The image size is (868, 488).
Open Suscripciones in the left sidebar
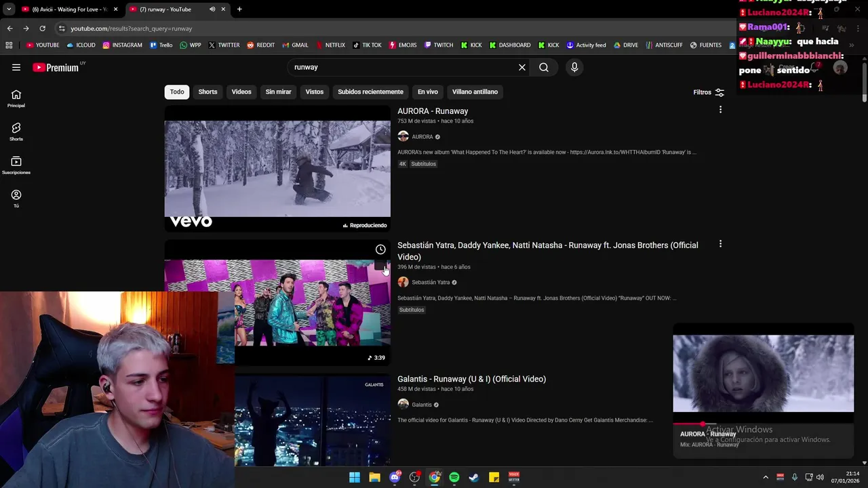click(x=16, y=165)
